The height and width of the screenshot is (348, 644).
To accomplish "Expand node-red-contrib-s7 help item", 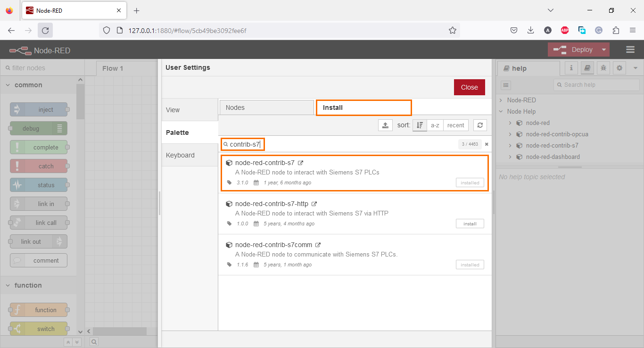I will pos(510,145).
